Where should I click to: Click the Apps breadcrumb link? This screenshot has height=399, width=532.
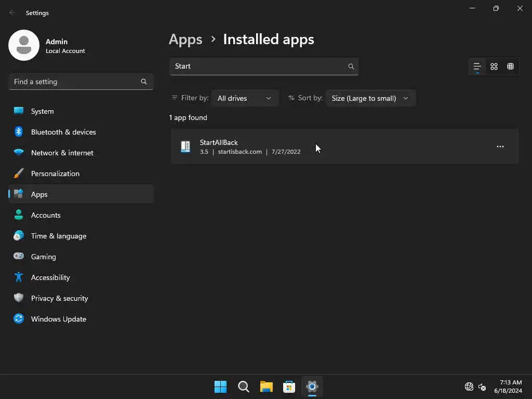(x=185, y=39)
